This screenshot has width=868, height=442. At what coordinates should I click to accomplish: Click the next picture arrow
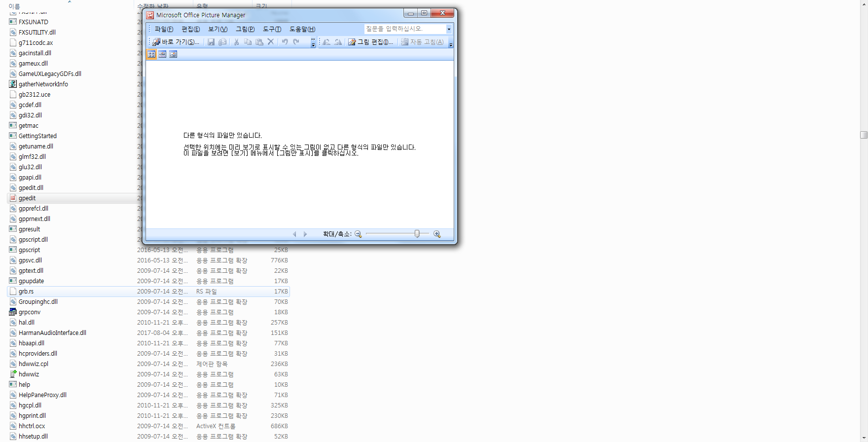[x=305, y=234]
